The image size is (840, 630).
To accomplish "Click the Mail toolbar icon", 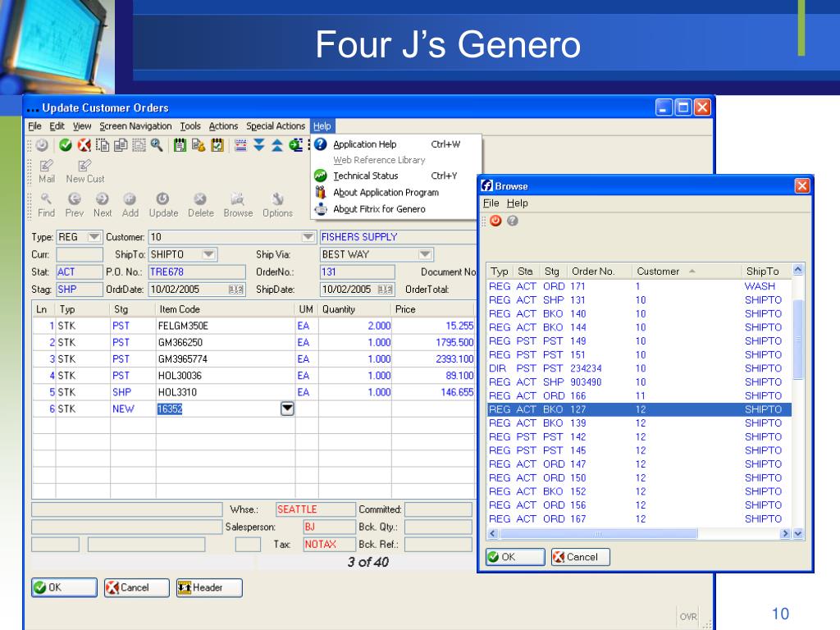I will (47, 171).
